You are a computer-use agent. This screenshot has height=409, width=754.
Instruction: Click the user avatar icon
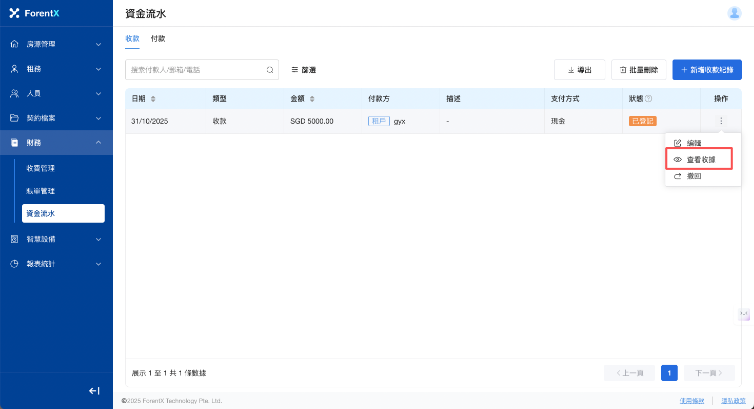[x=734, y=13]
